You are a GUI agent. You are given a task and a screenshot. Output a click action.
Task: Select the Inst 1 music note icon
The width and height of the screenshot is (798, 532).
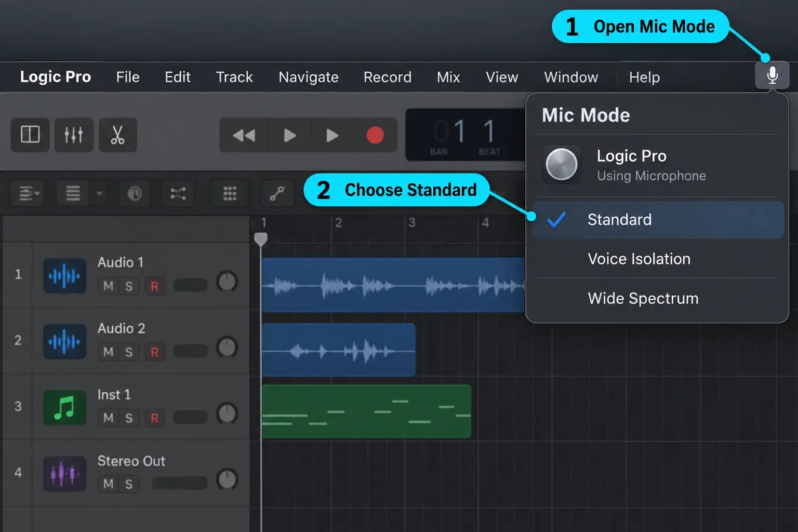[64, 407]
